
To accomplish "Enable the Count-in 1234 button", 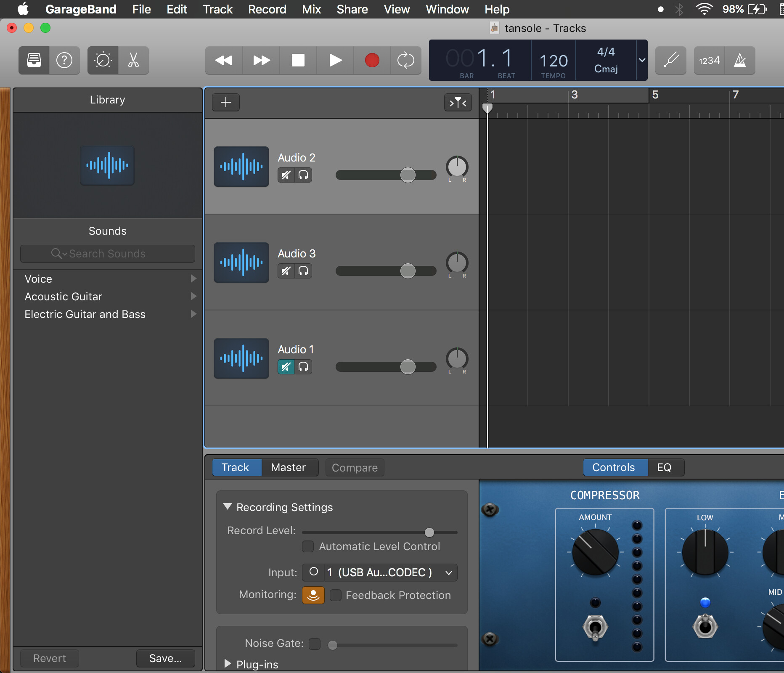I will point(709,60).
